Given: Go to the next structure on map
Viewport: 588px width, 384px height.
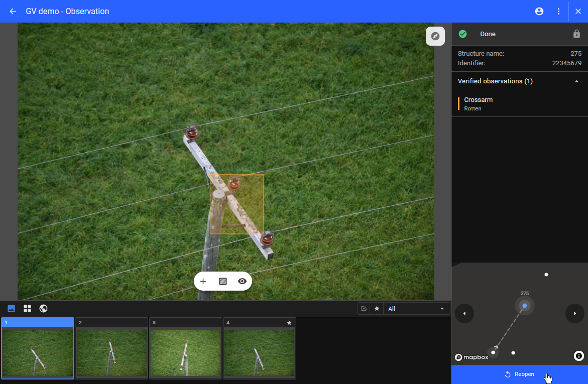Looking at the screenshot, I should (574, 314).
